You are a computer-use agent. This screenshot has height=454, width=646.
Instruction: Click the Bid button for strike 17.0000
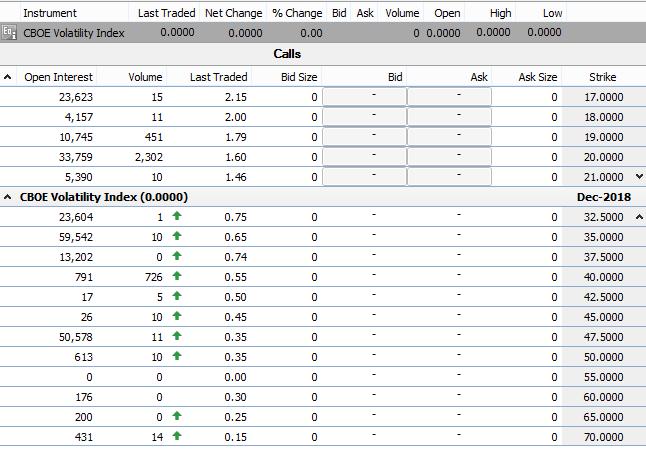pos(365,97)
